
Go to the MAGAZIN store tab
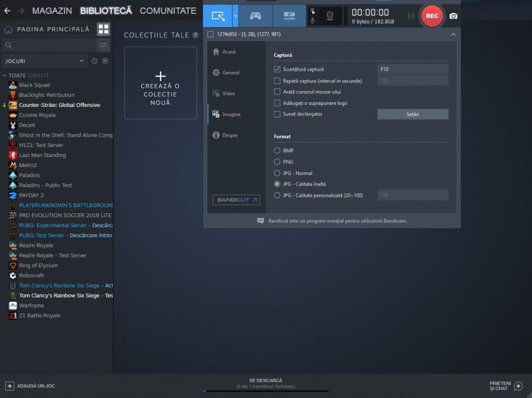(52, 11)
